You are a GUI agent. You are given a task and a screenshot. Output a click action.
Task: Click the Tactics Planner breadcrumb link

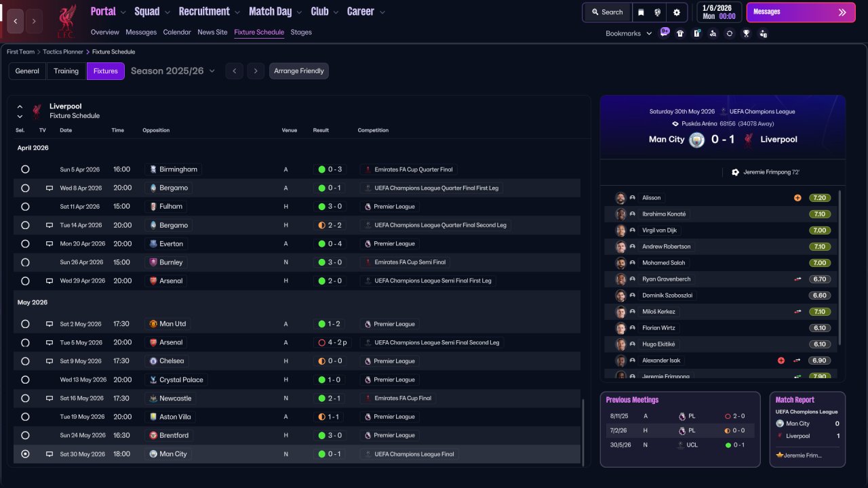click(63, 52)
